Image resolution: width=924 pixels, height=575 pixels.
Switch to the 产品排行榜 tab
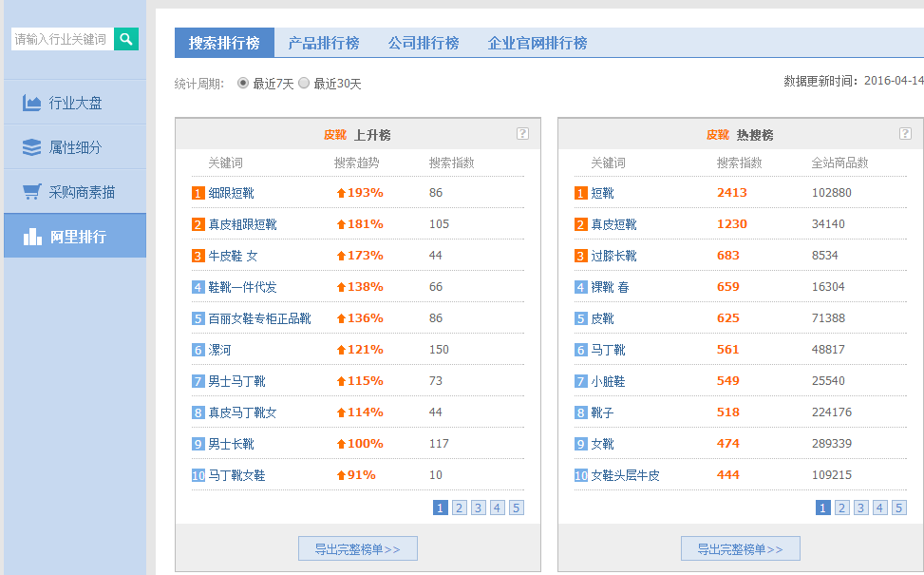tap(323, 43)
